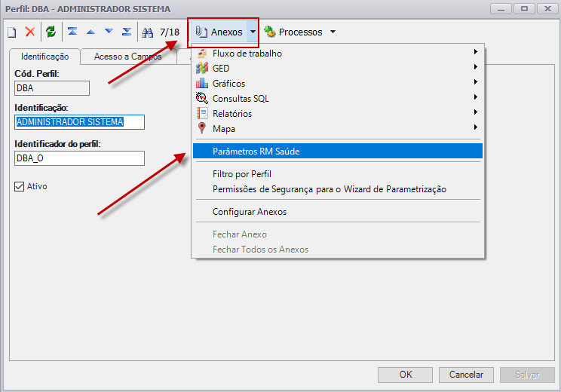Viewport: 561px width, 392px height.
Task: Click the Identificação text field
Action: tap(79, 122)
